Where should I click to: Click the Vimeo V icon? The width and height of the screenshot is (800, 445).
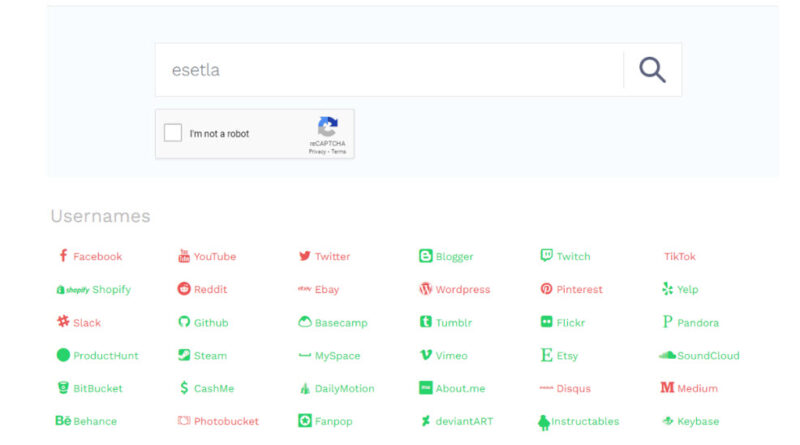[x=426, y=355]
